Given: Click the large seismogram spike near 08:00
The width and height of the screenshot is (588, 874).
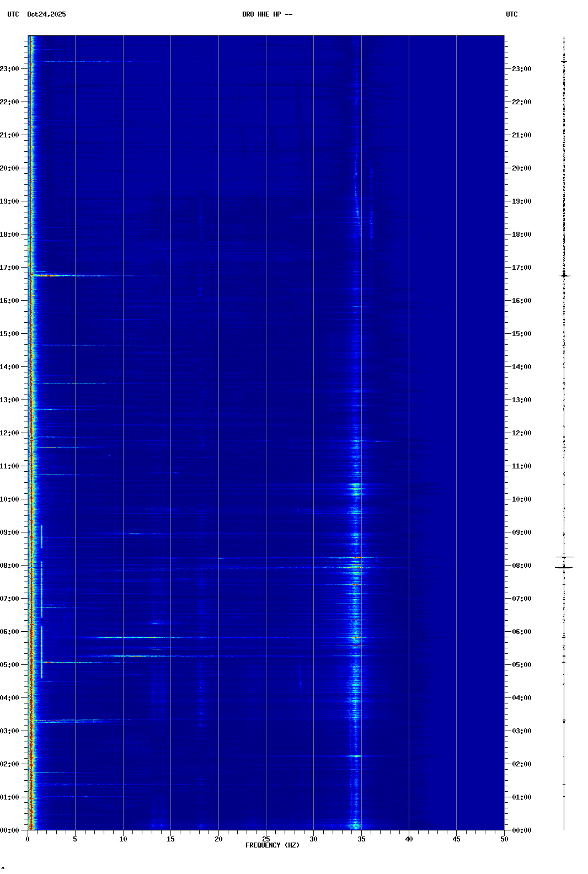Looking at the screenshot, I should [564, 567].
